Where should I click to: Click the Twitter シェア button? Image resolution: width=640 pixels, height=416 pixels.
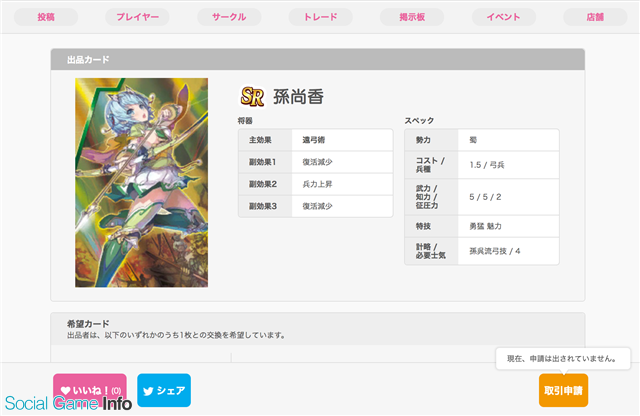pos(164,390)
